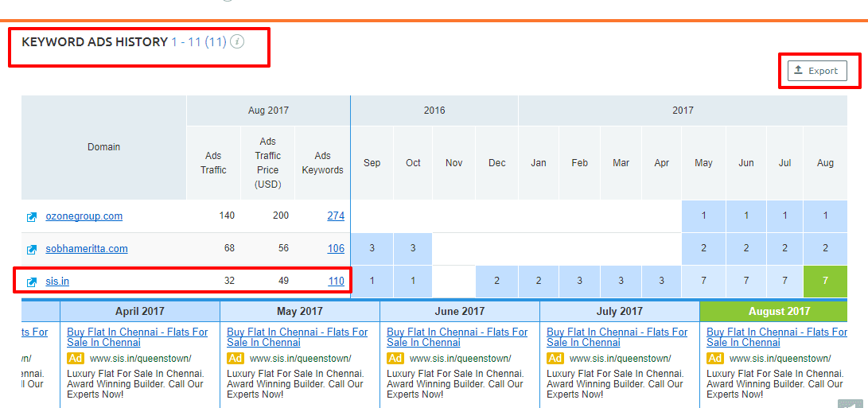This screenshot has height=408, width=868.
Task: Open the sobhameritta.com domain link
Action: click(x=87, y=249)
